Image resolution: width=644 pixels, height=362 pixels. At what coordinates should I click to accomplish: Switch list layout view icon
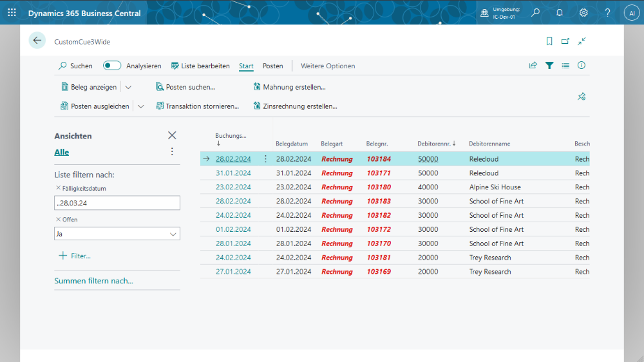tap(565, 65)
